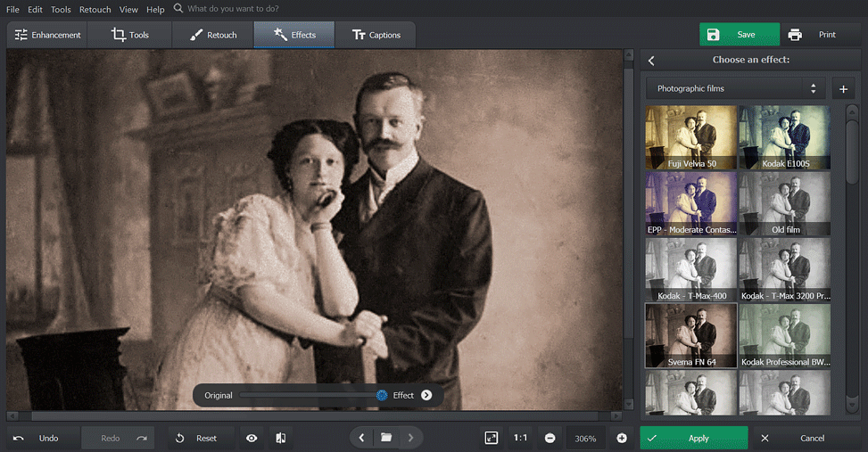Click the plus button to add effect

(843, 89)
